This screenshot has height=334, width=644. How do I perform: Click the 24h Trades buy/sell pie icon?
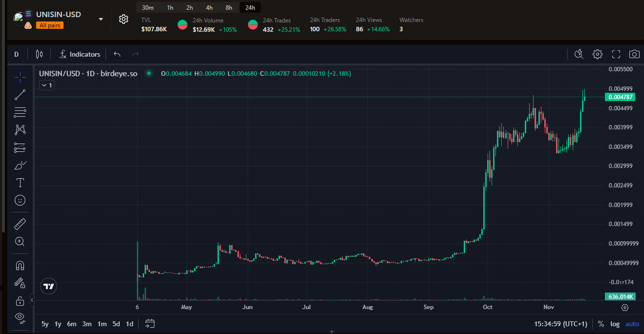point(252,25)
